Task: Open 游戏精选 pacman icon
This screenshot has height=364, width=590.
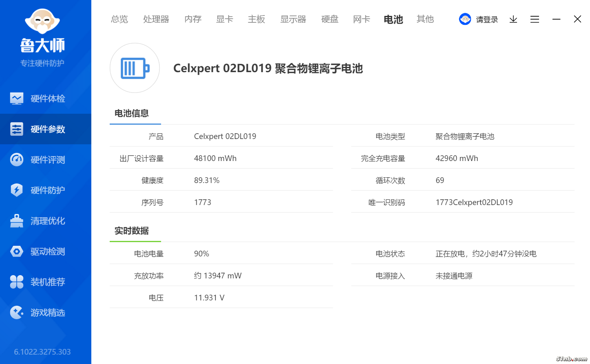Action: pos(17,313)
